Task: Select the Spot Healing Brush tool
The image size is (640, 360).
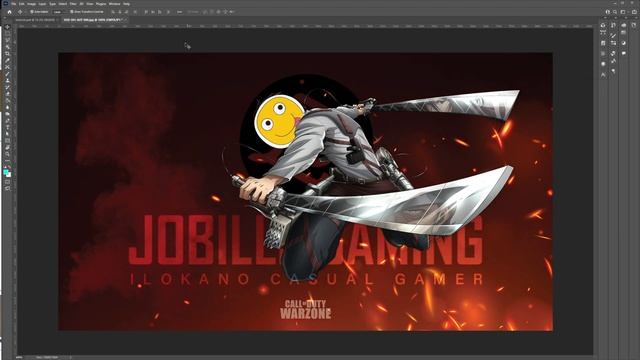Action: pyautogui.click(x=7, y=67)
